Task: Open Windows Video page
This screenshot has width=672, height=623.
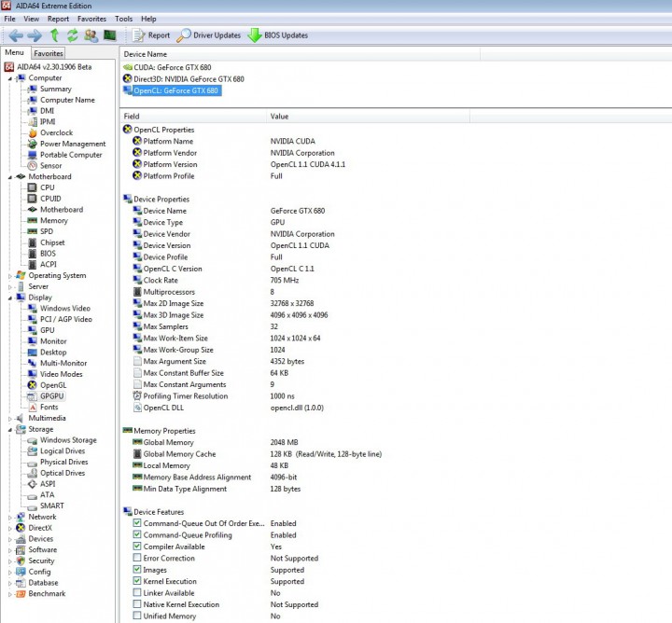Action: [x=65, y=309]
